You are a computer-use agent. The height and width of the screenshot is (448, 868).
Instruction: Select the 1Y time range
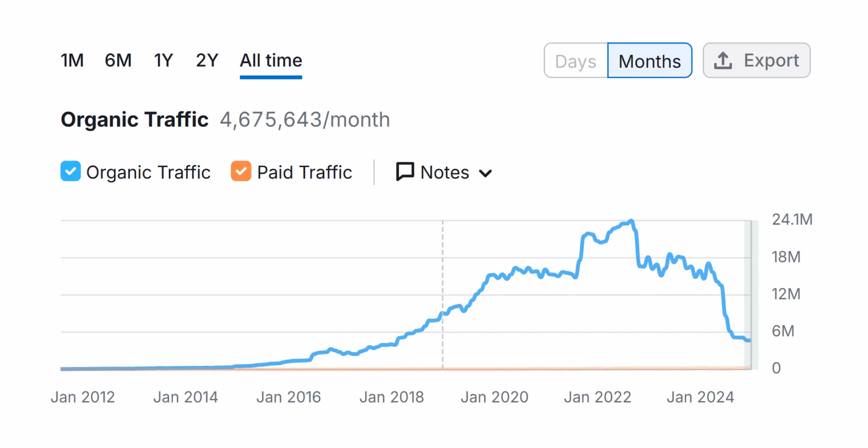pos(164,61)
